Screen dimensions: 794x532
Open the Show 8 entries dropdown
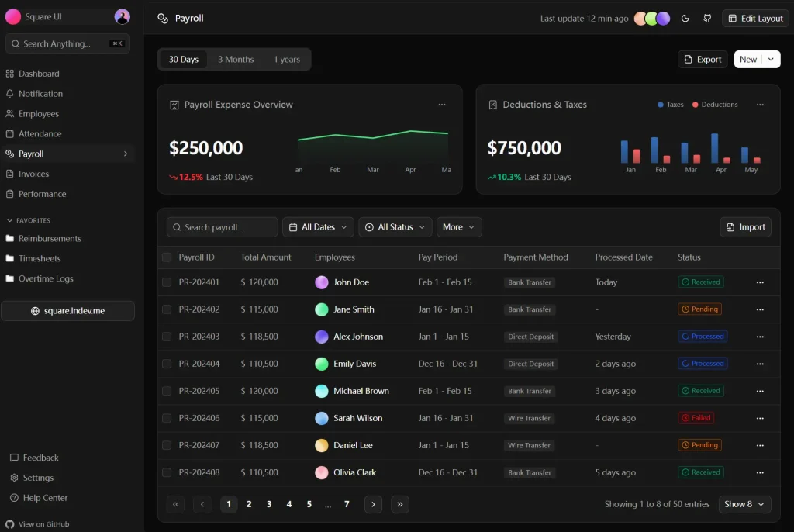pyautogui.click(x=744, y=504)
